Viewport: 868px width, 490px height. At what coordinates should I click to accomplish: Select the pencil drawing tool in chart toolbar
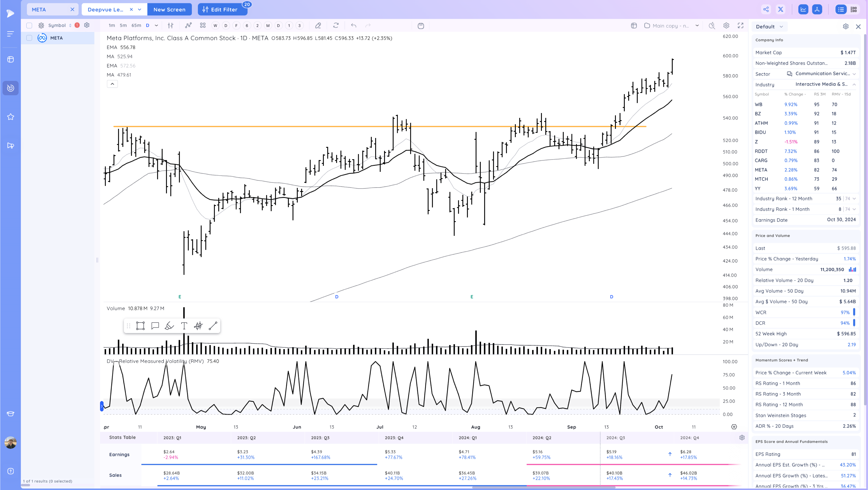point(318,25)
